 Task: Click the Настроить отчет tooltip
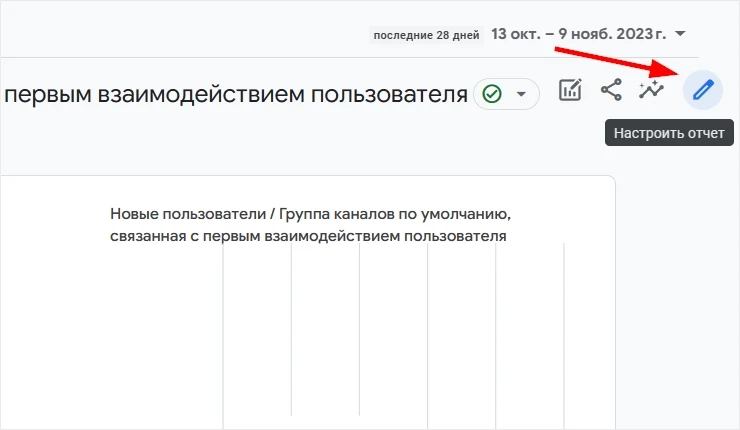click(669, 133)
